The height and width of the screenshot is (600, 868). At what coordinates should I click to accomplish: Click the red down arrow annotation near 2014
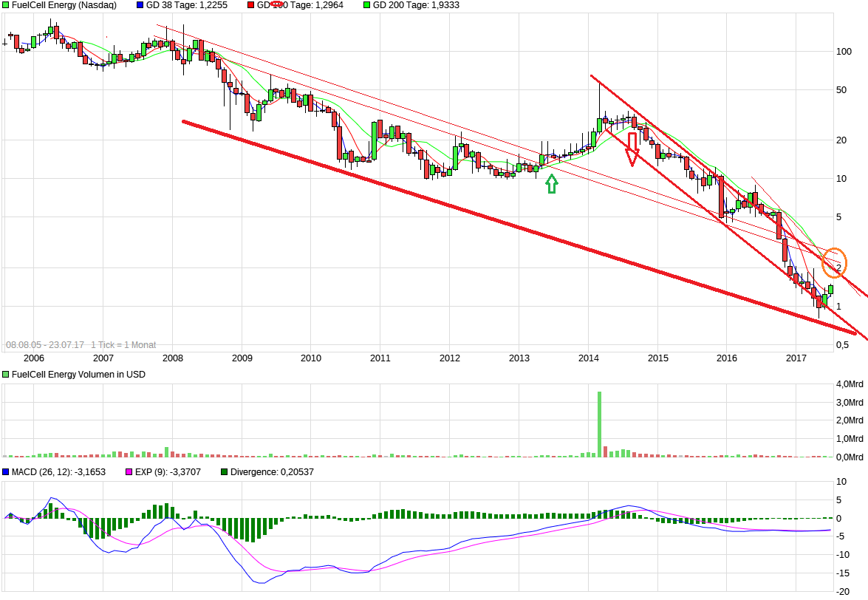click(x=632, y=149)
